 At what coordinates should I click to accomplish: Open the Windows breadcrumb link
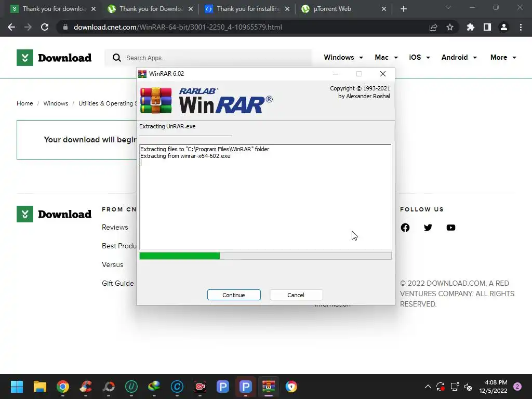[x=56, y=103]
